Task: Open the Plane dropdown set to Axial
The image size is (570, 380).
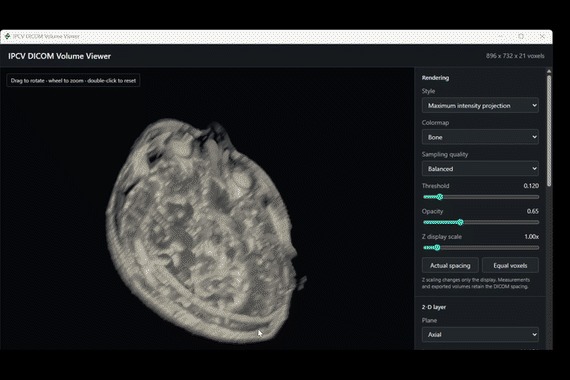Action: point(480,335)
